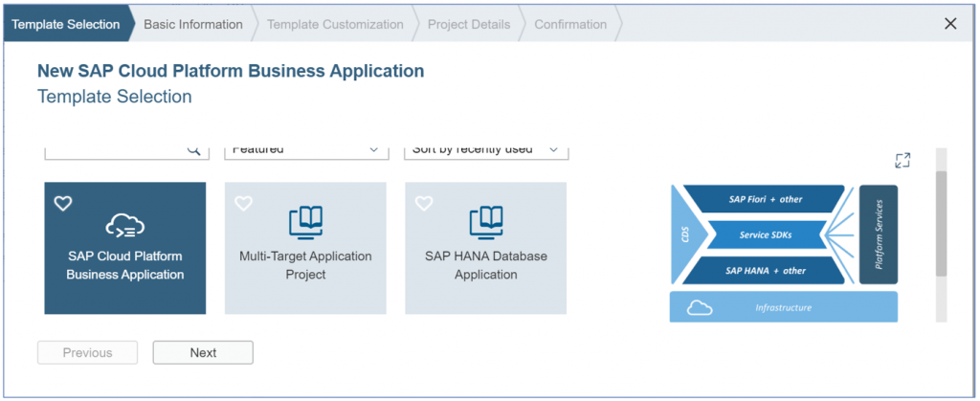Click the Next button
The width and height of the screenshot is (980, 401).
[x=203, y=352]
